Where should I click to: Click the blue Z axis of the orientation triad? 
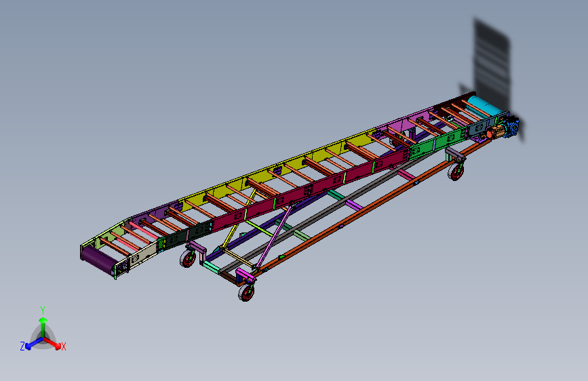click(x=31, y=344)
